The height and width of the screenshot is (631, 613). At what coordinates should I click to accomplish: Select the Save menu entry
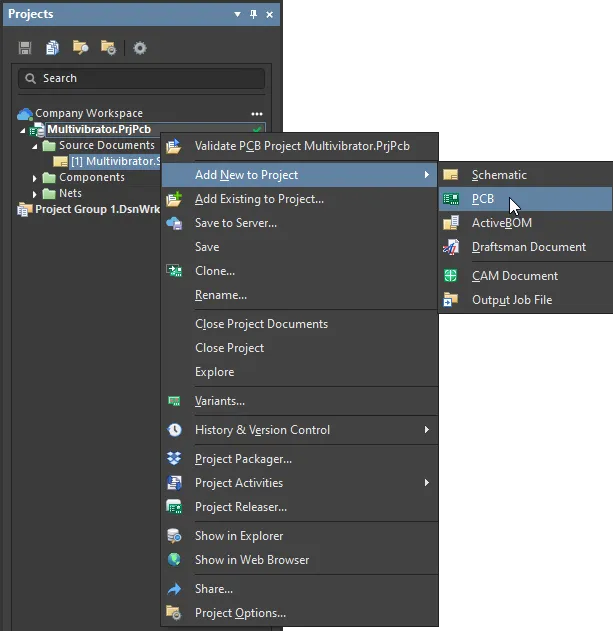click(x=300, y=247)
